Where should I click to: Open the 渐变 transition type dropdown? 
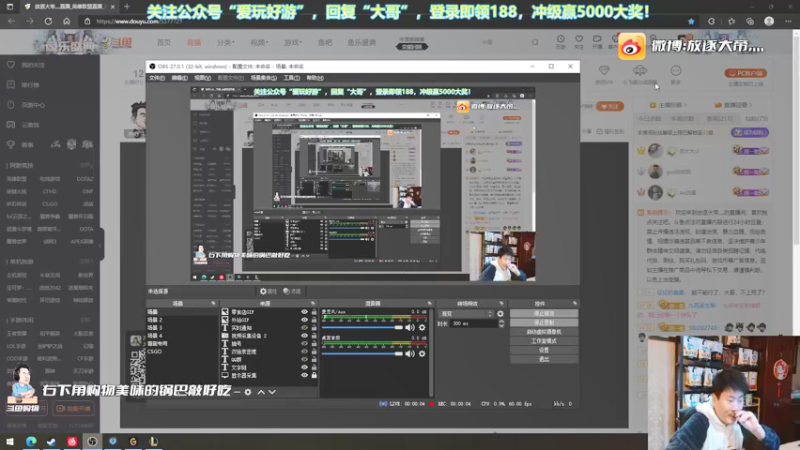(466, 314)
